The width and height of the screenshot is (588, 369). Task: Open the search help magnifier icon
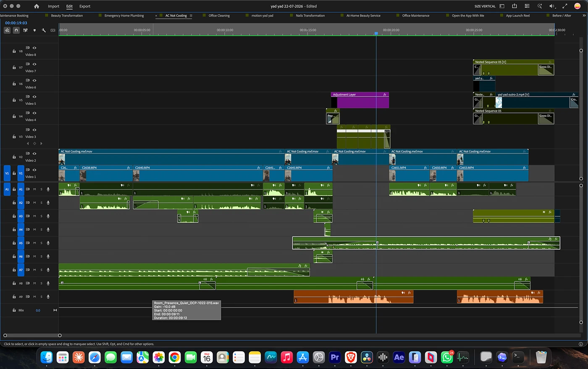(x=540, y=6)
